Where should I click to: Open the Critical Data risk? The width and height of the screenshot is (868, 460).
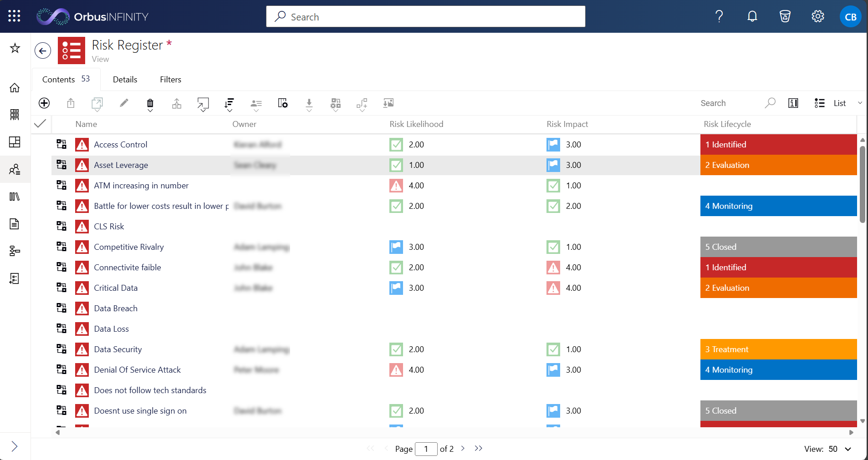click(116, 288)
